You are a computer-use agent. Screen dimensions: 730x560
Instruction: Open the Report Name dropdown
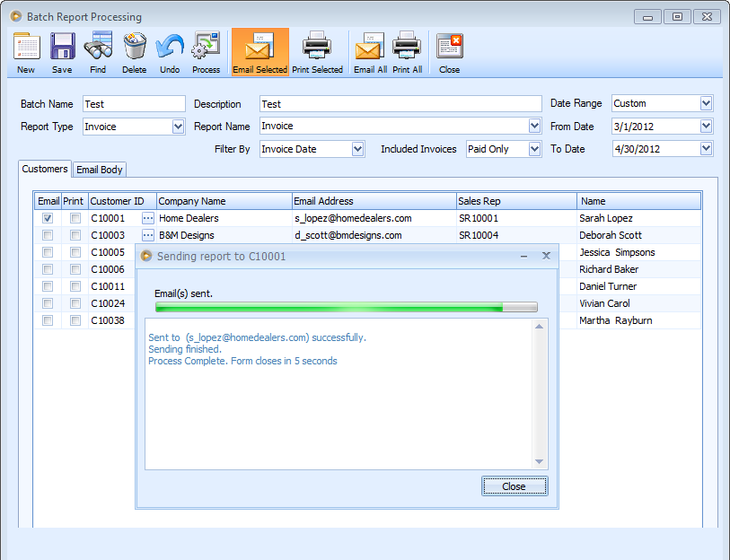[x=534, y=126]
